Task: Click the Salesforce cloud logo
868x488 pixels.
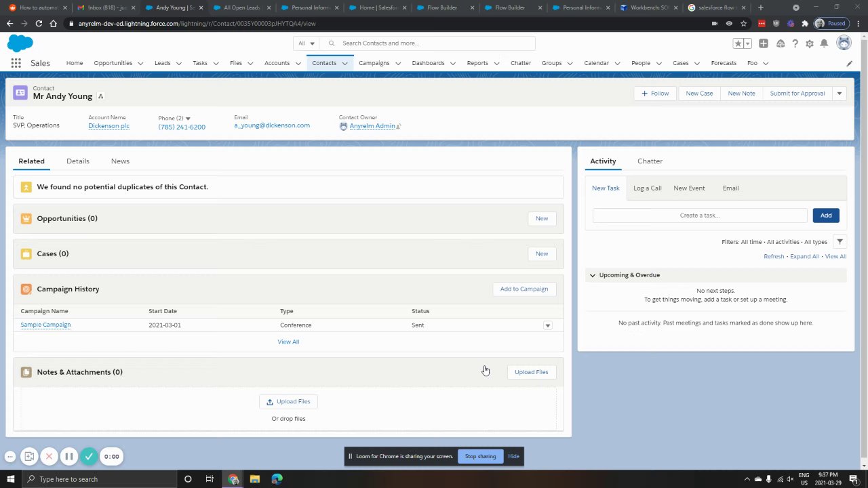Action: [x=20, y=43]
